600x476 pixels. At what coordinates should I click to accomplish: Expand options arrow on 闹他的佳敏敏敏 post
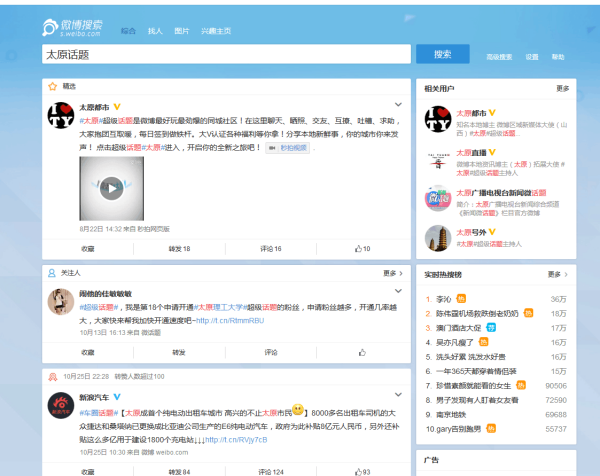point(398,291)
